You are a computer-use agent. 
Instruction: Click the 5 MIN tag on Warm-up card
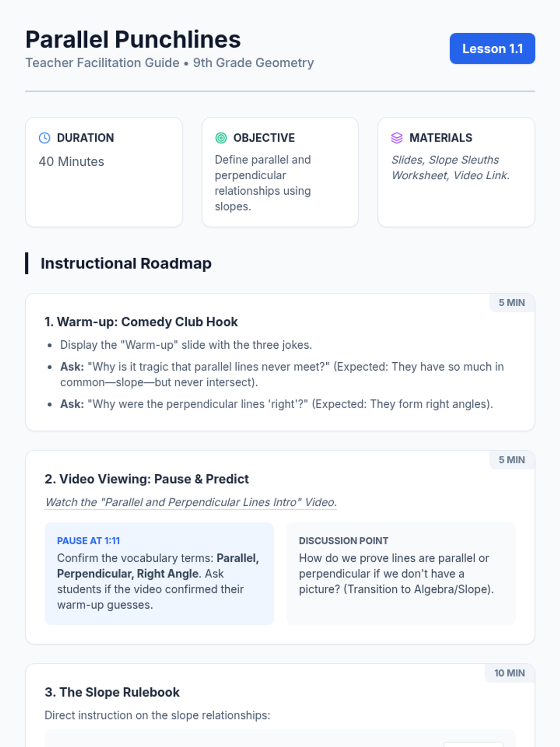click(512, 303)
